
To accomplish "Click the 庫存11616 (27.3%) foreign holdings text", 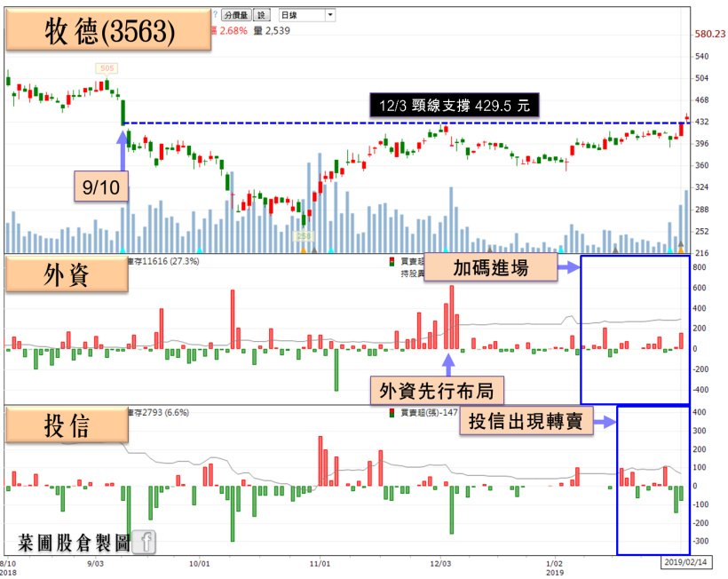I will (x=163, y=261).
